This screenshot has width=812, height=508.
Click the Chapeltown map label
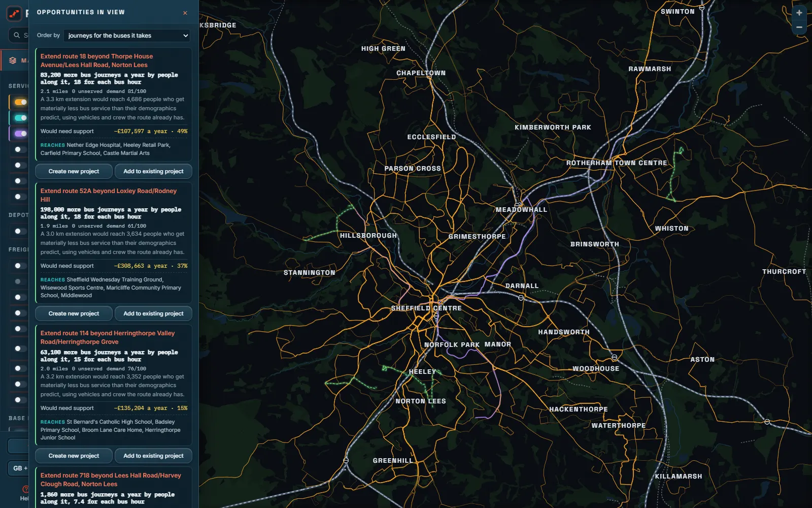coord(421,73)
